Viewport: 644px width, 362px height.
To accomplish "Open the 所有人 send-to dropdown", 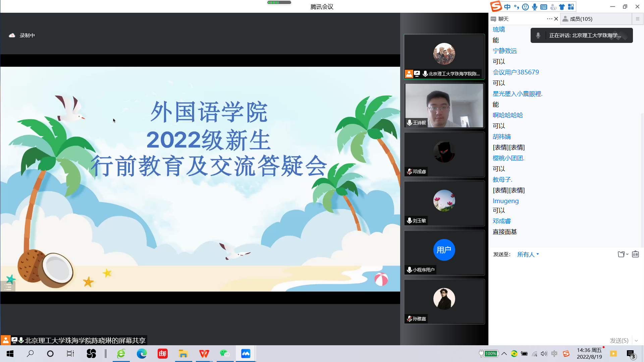I will coord(528,254).
